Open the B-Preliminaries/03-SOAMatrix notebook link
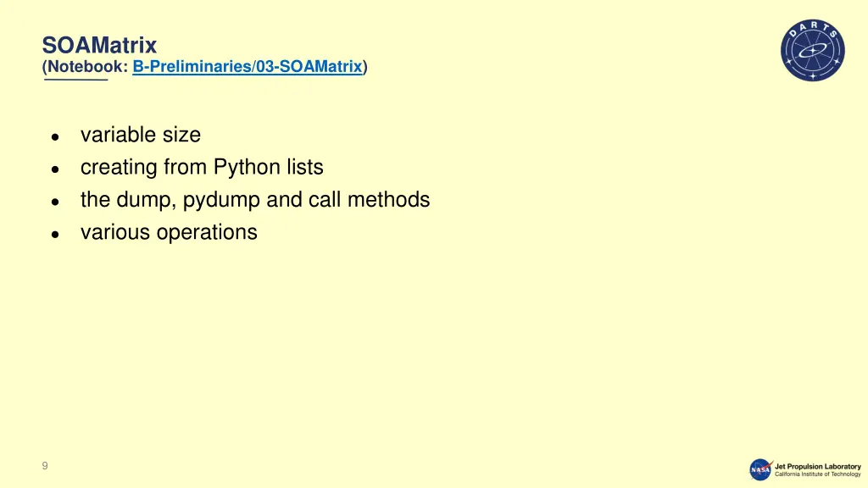868x488 pixels. click(248, 67)
